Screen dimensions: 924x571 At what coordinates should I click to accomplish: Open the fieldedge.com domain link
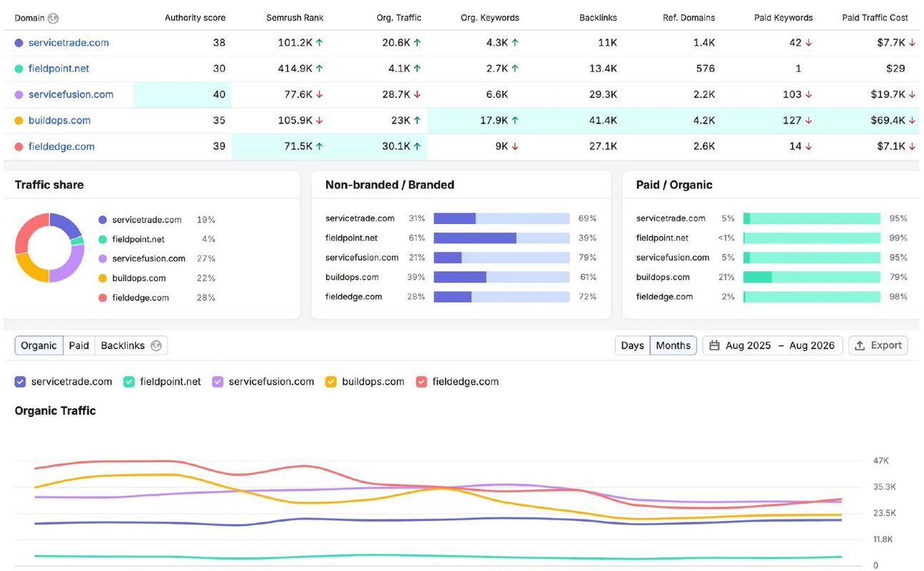[61, 146]
